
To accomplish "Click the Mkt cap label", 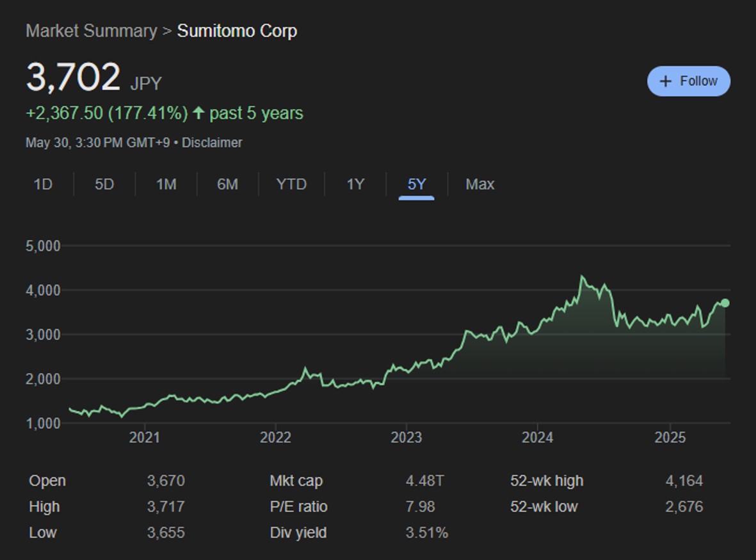I will [296, 481].
